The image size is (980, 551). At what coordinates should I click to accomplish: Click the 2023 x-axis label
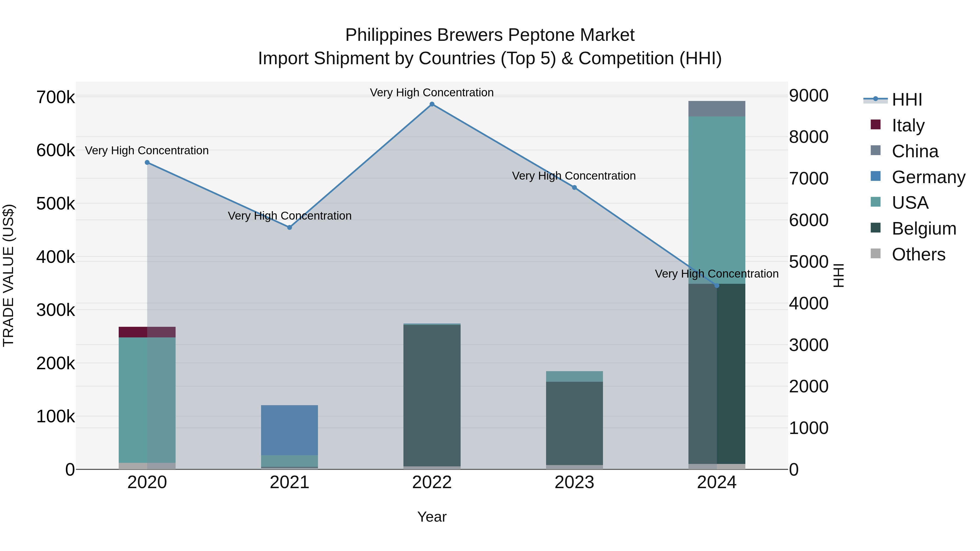tap(574, 482)
